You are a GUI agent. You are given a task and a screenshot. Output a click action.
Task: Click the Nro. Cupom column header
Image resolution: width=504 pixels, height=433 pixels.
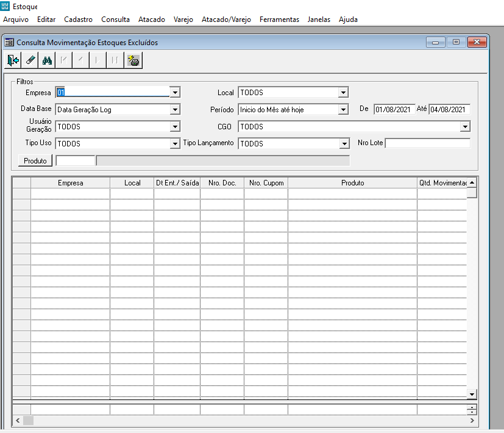pos(266,183)
